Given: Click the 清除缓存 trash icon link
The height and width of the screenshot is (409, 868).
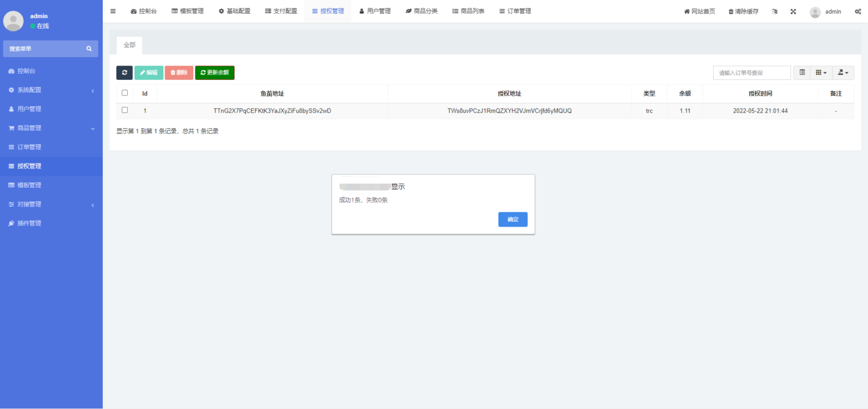Looking at the screenshot, I should pos(743,11).
